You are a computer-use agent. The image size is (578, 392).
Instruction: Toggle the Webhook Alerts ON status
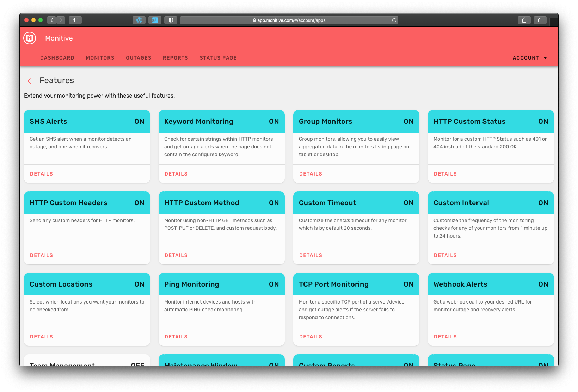(543, 284)
